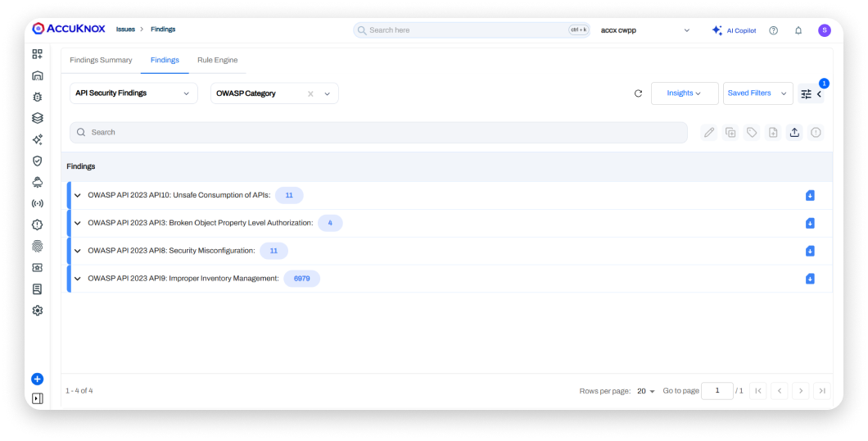Image resolution: width=868 pixels, height=441 pixels.
Task: Go to the previous page
Action: [780, 391]
